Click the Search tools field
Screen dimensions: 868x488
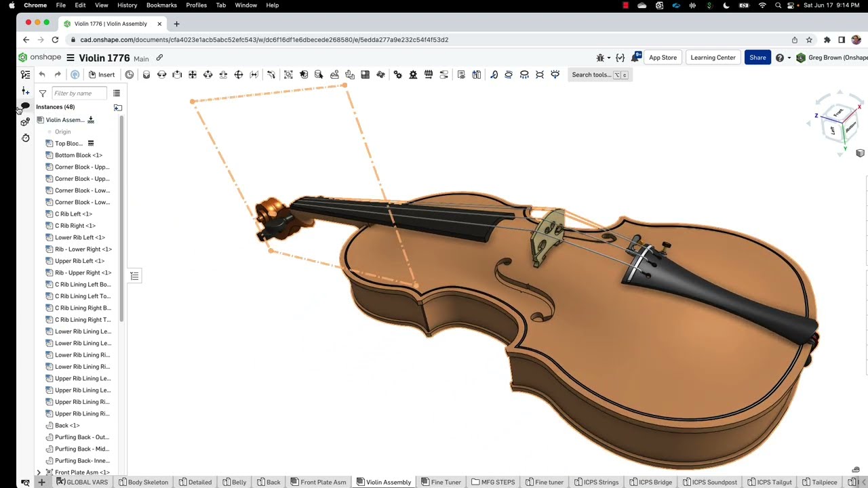tap(599, 75)
